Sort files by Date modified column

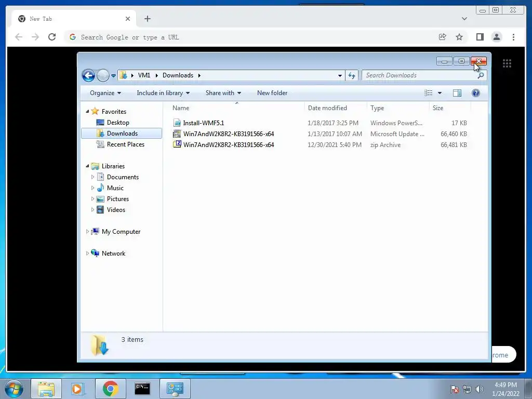click(336, 108)
